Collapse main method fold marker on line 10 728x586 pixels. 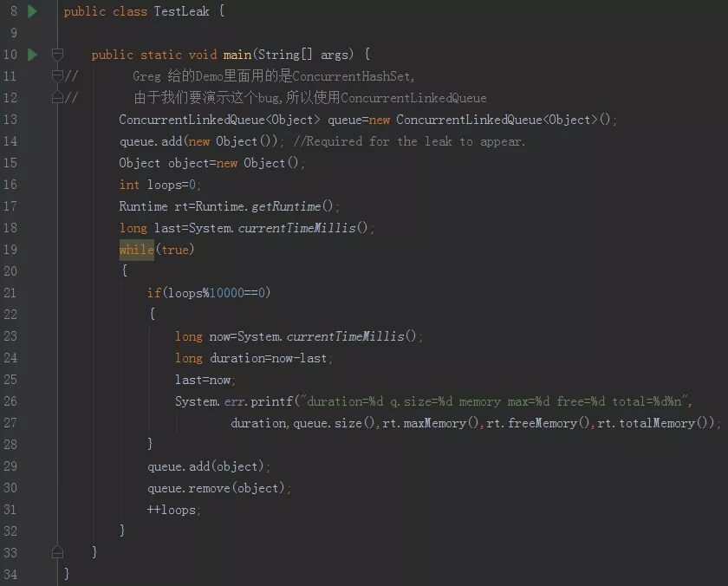coord(57,55)
